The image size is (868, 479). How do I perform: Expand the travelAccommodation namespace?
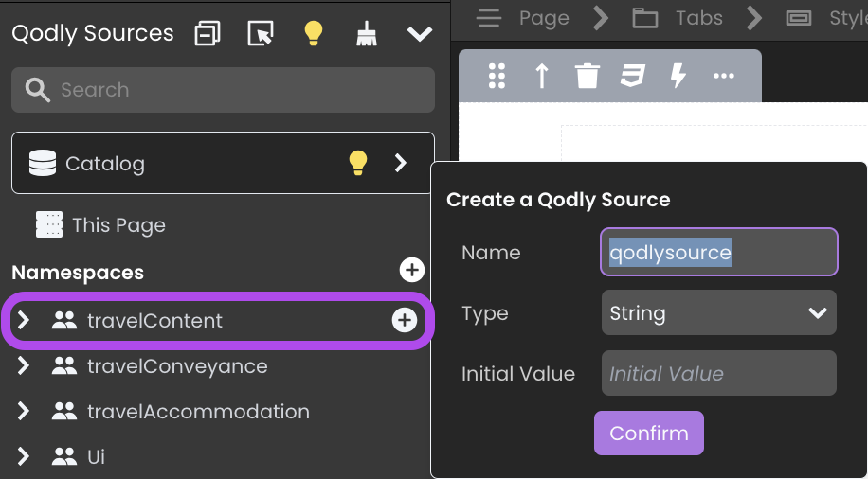(x=24, y=411)
